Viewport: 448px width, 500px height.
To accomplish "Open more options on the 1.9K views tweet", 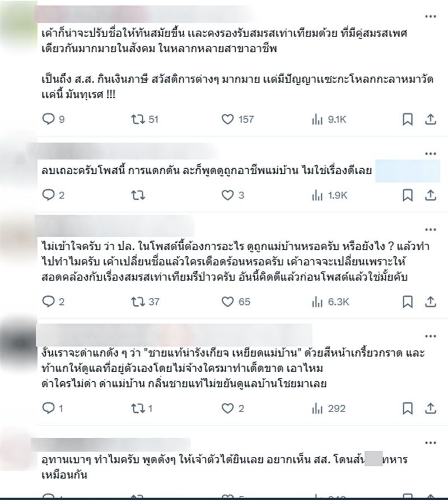I will 431,154.
